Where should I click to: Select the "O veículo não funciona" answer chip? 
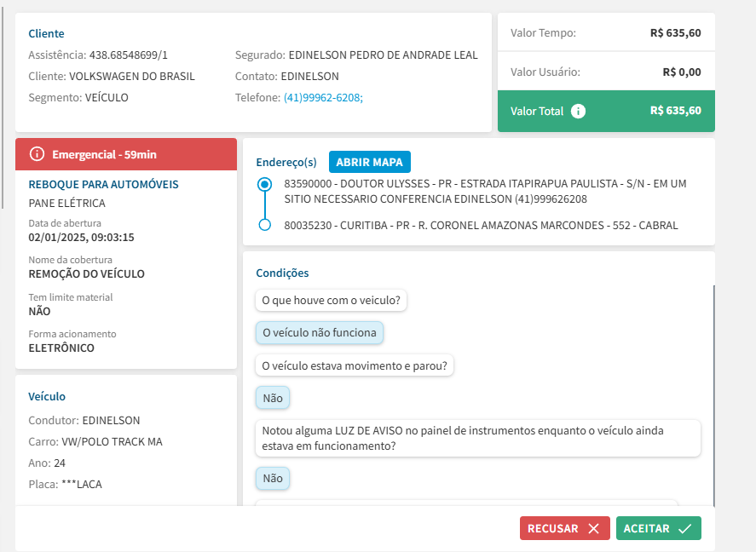coord(319,333)
